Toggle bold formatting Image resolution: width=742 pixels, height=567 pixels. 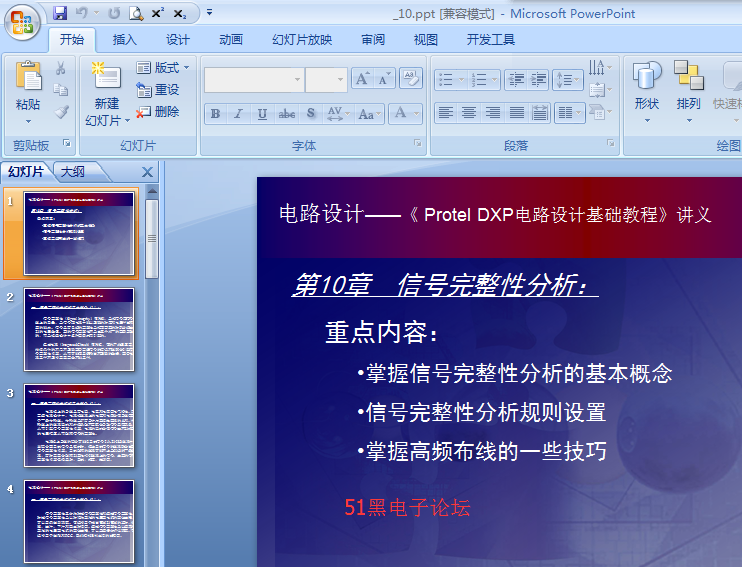tap(216, 114)
